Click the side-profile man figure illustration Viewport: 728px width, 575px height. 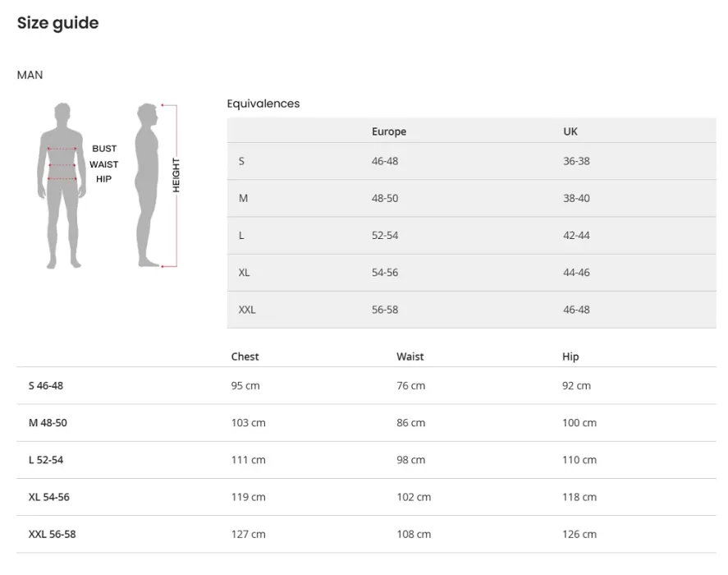coord(148,185)
